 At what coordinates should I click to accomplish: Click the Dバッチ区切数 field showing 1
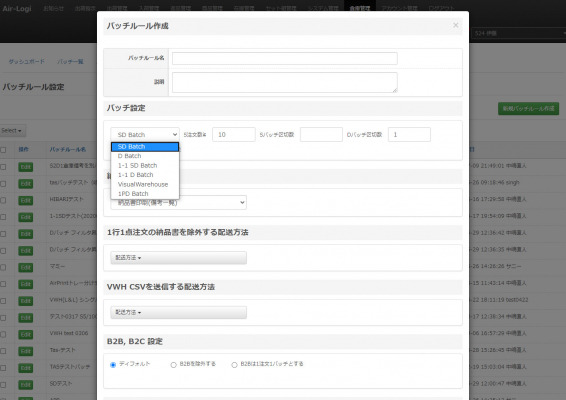[409, 135]
